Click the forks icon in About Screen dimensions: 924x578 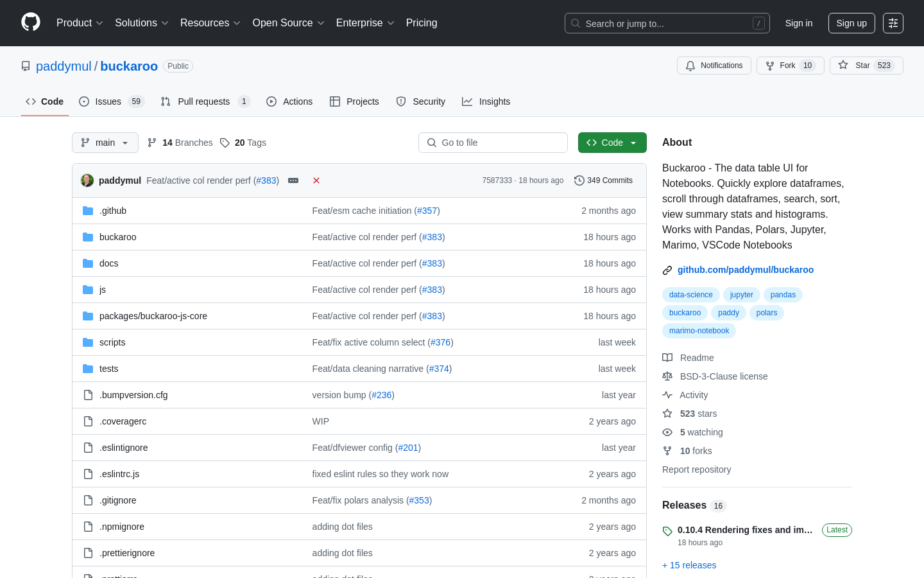[667, 451]
